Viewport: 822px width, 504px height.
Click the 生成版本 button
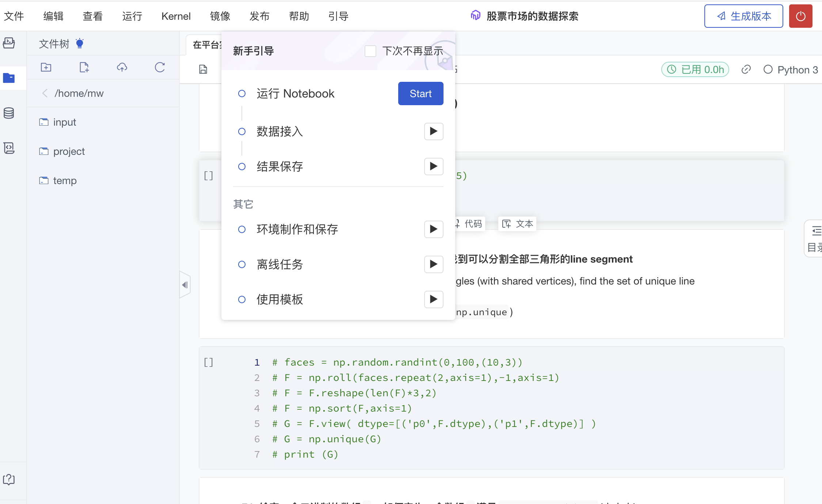[743, 16]
